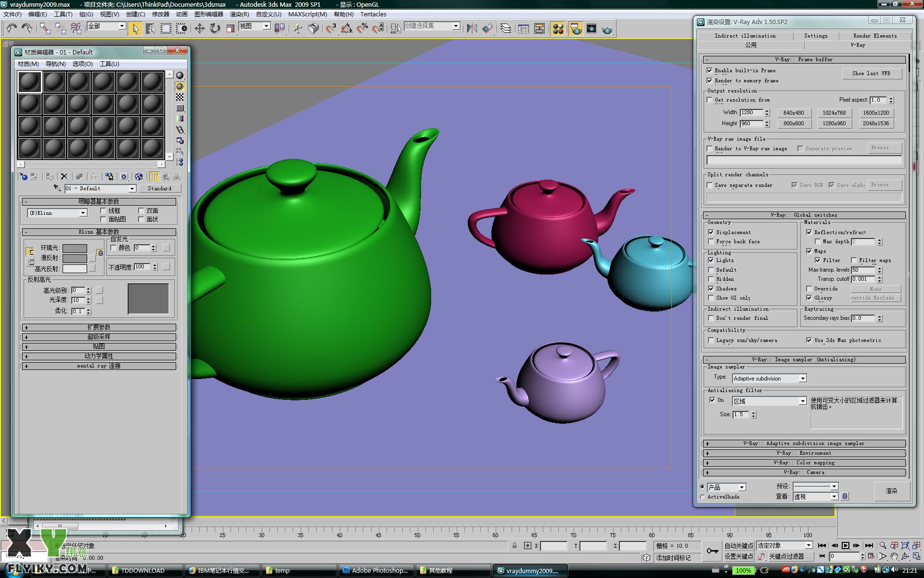Click Get Material icon
This screenshot has width=924, height=578.
23,177
